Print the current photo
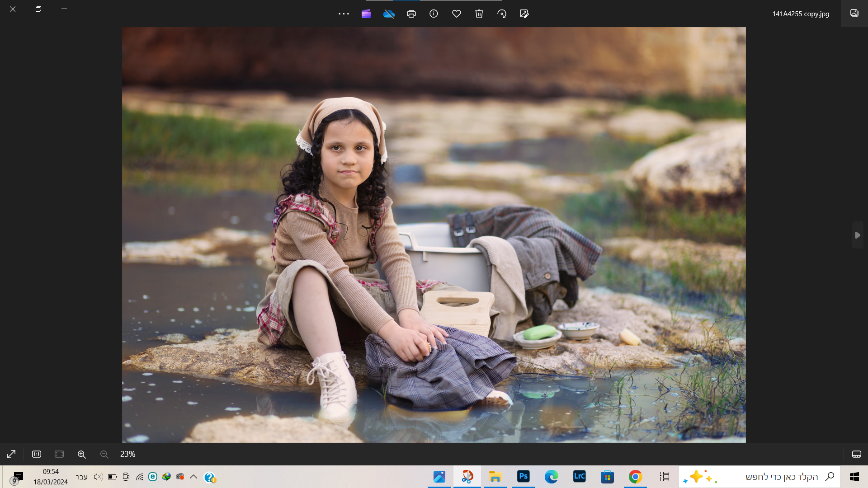Screen dimensions: 868x488 (x=411, y=14)
